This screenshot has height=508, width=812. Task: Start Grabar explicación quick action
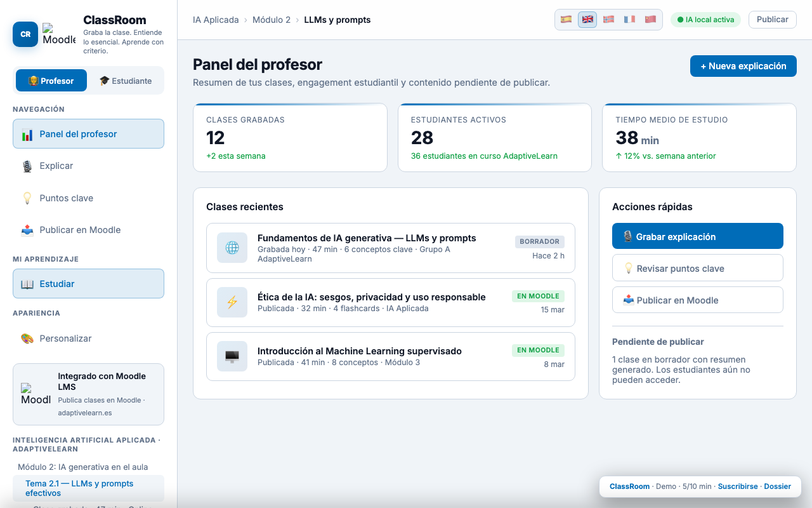pyautogui.click(x=697, y=236)
